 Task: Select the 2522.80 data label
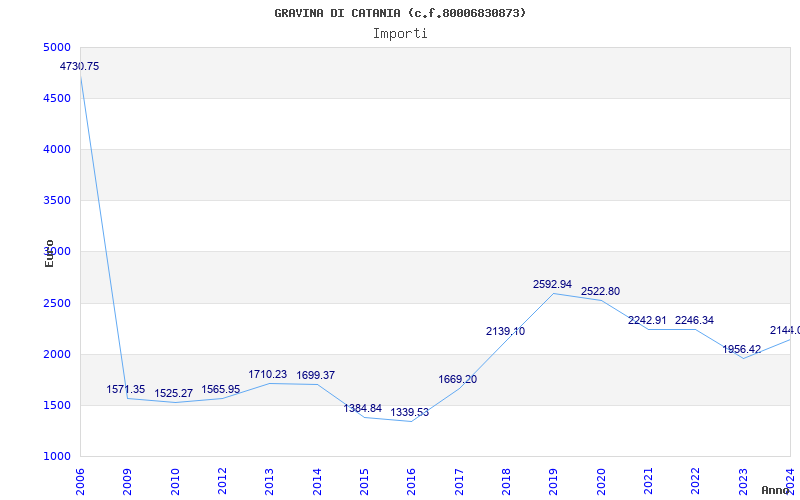tap(601, 291)
